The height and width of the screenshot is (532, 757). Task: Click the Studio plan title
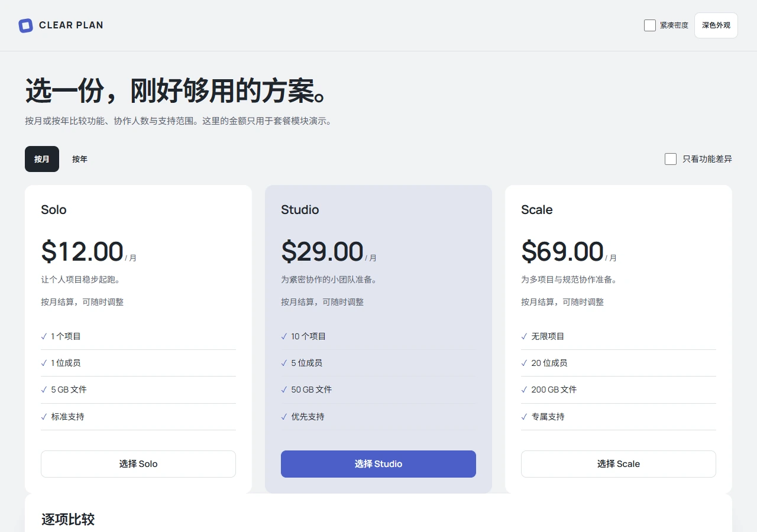pos(300,210)
